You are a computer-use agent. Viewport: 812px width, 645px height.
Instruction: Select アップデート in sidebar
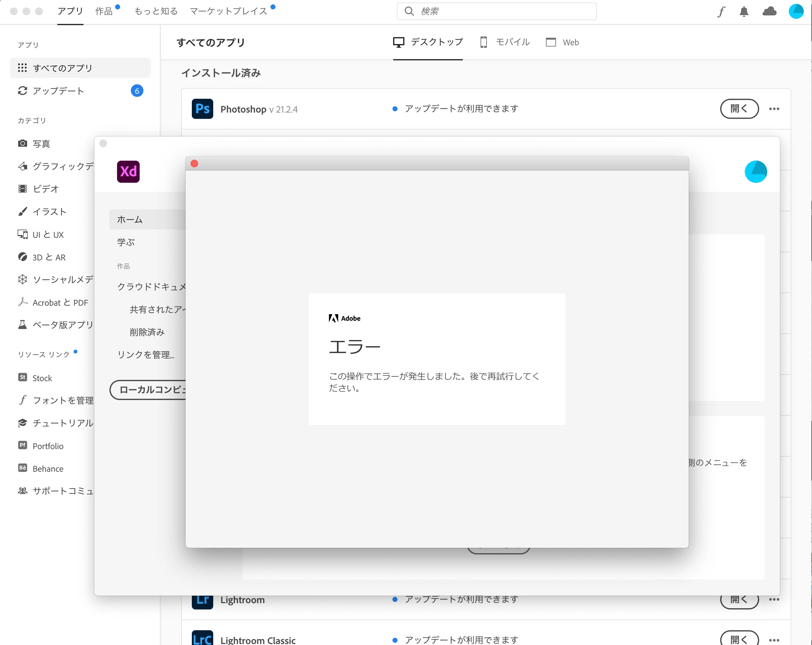(58, 91)
